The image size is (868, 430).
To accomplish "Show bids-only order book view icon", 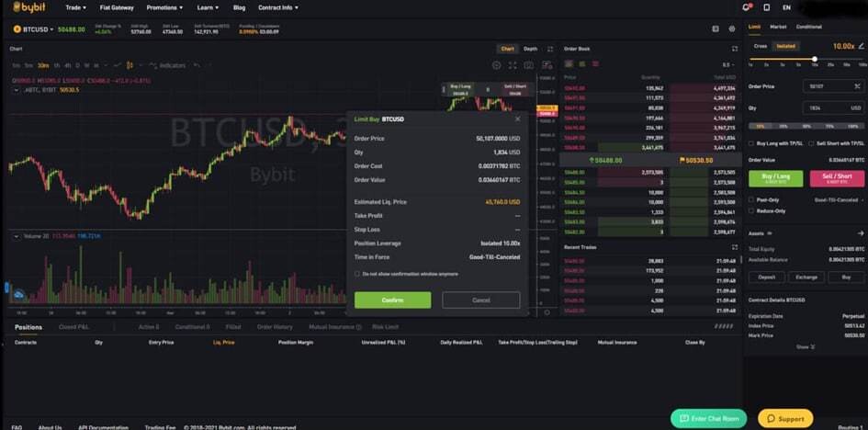I will pos(581,64).
